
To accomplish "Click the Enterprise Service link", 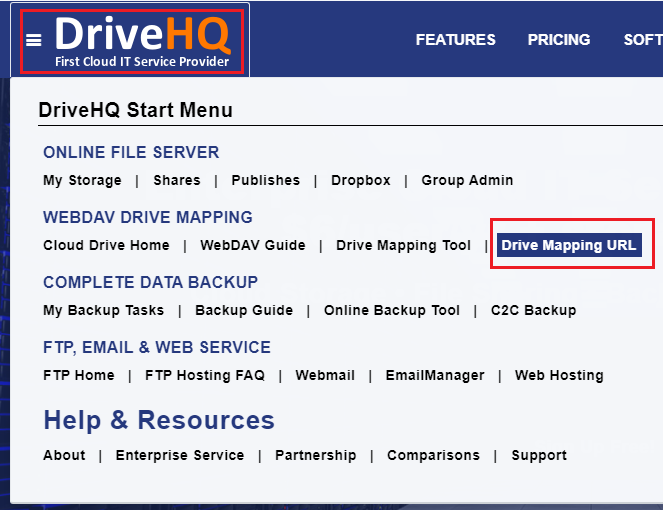I will coord(180,455).
